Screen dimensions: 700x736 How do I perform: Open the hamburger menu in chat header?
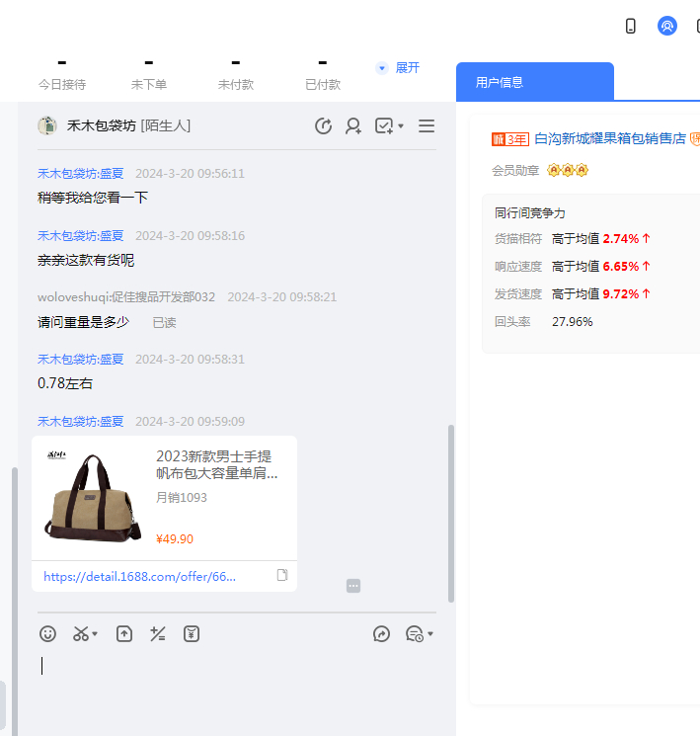[427, 125]
